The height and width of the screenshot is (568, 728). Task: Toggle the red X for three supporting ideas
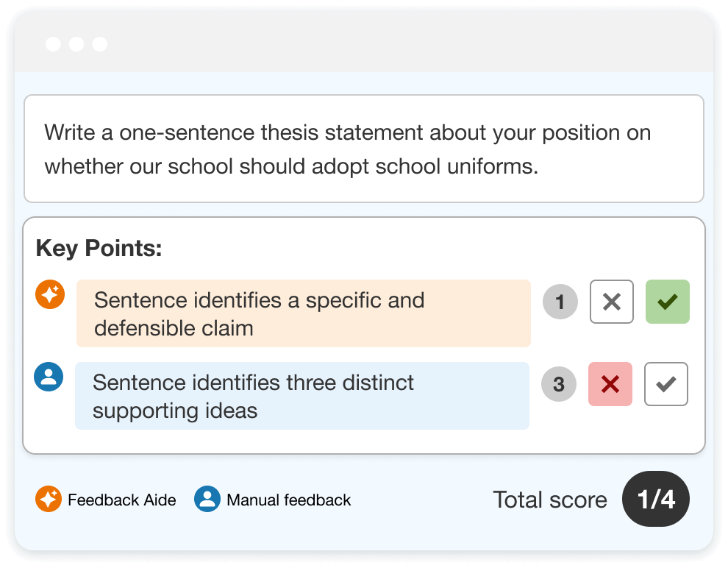point(610,384)
